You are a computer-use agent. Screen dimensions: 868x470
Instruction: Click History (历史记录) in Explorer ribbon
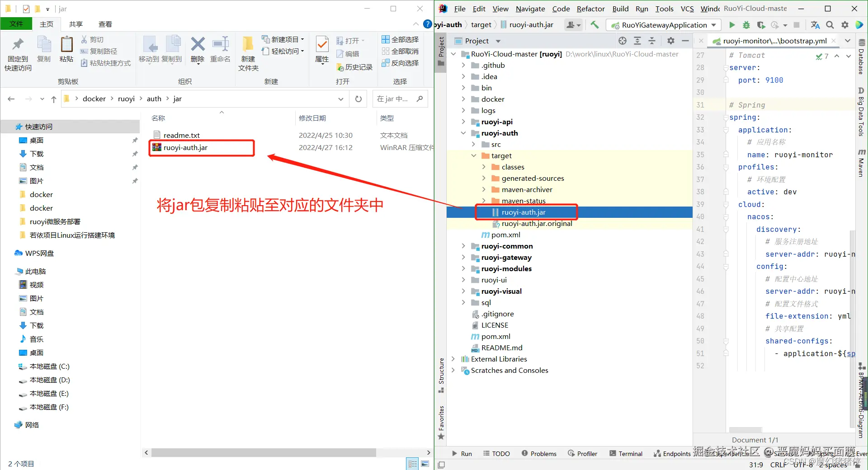354,67
